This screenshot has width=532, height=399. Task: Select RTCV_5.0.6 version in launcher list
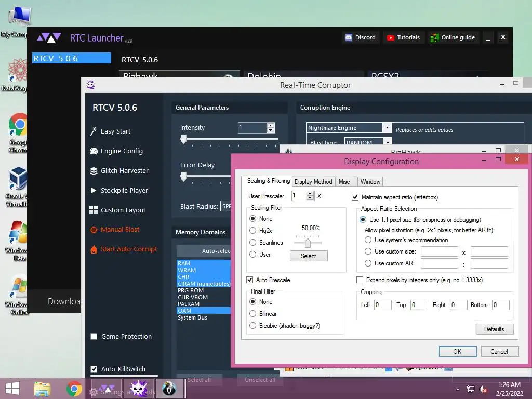click(72, 58)
